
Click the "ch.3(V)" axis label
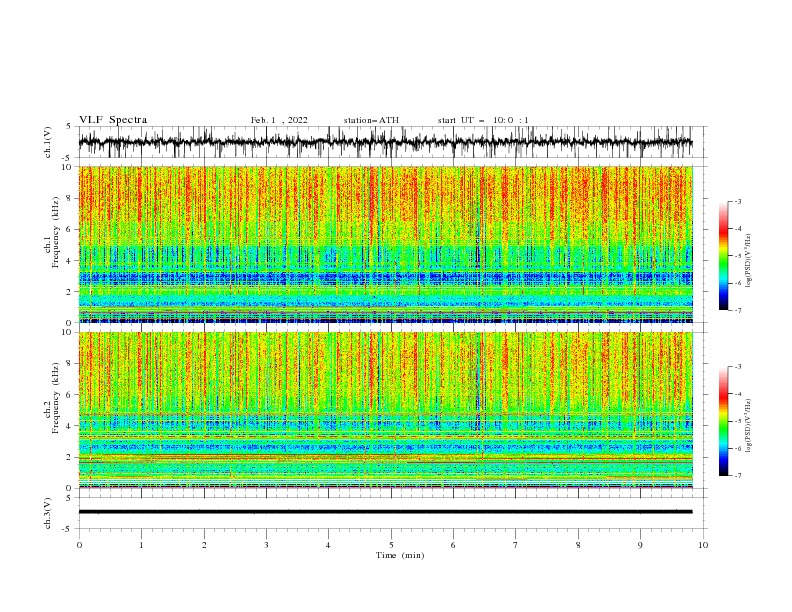(x=48, y=513)
